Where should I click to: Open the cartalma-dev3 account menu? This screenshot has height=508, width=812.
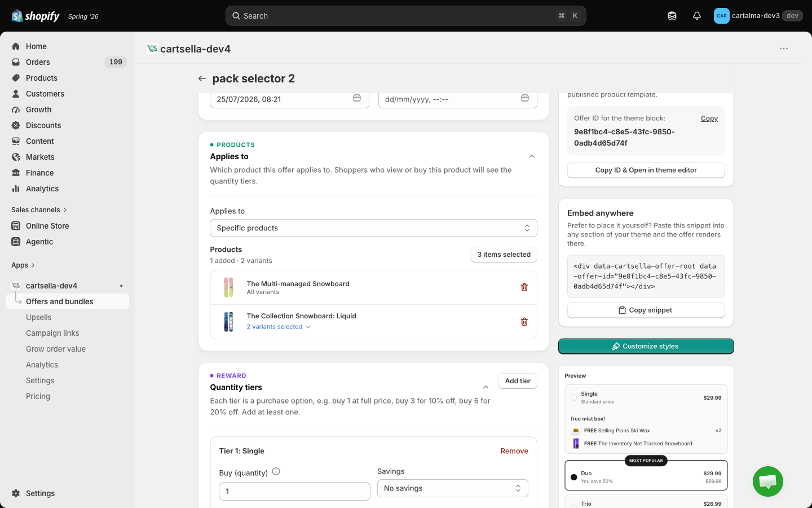758,16
